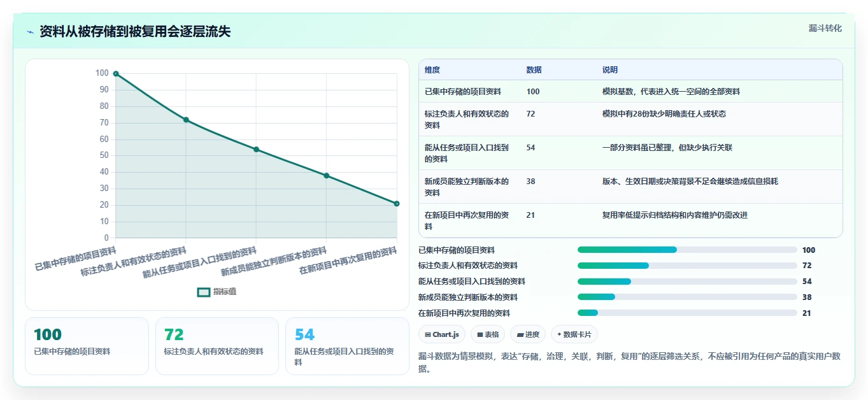Open the stat card showing 72
This screenshot has height=400, width=868.
[x=217, y=346]
